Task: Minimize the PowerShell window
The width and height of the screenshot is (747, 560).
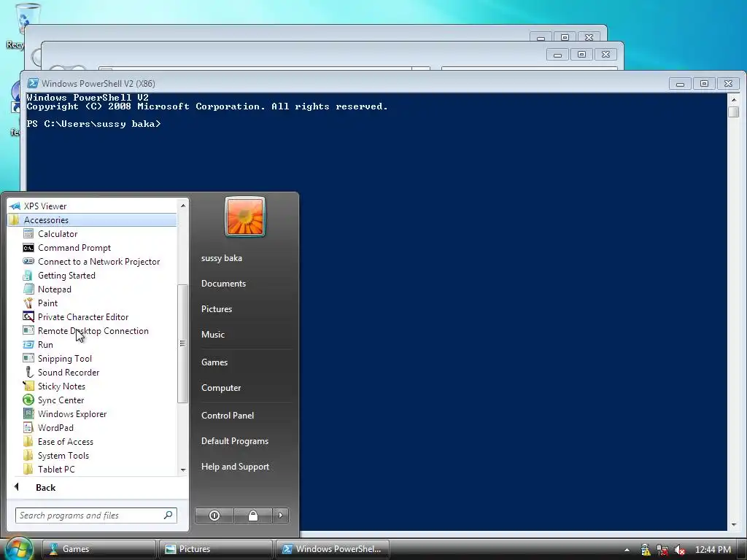Action: point(681,84)
